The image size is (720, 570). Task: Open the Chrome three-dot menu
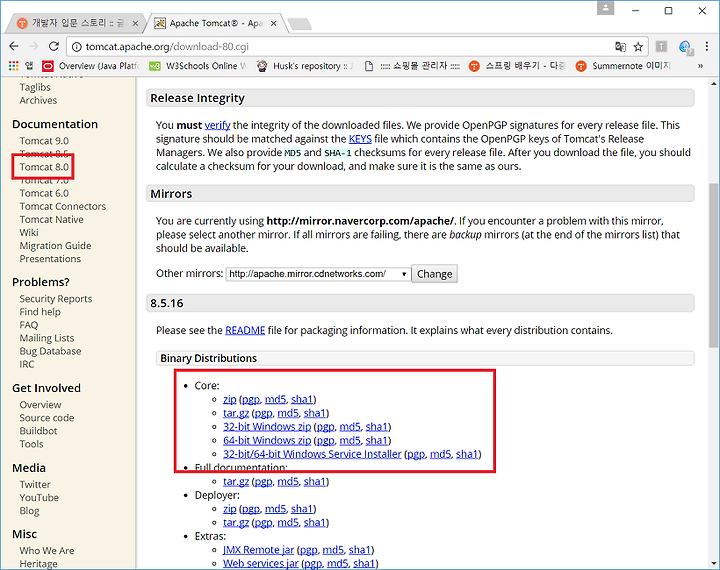pos(707,46)
